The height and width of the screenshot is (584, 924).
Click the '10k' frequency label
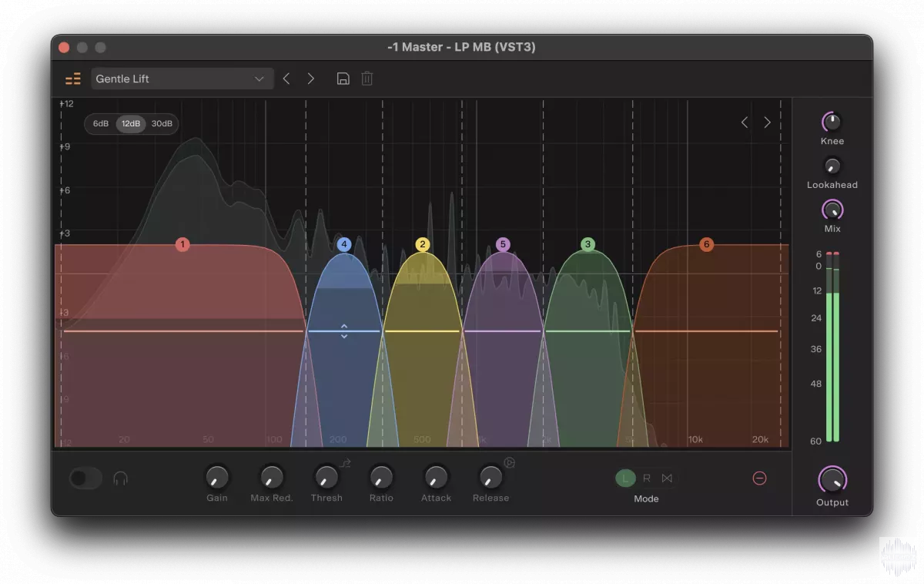pyautogui.click(x=695, y=440)
